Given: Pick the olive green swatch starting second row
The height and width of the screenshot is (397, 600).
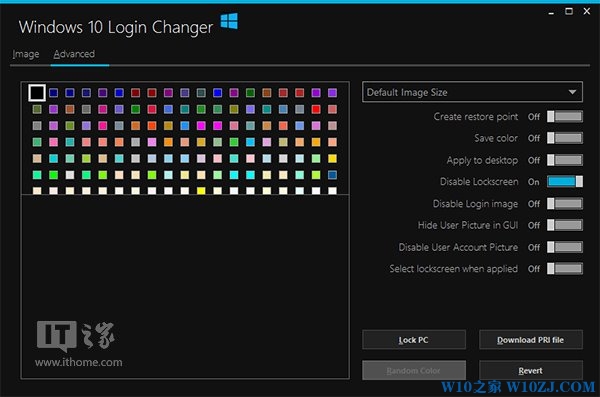Looking at the screenshot, I should pos(37,109).
